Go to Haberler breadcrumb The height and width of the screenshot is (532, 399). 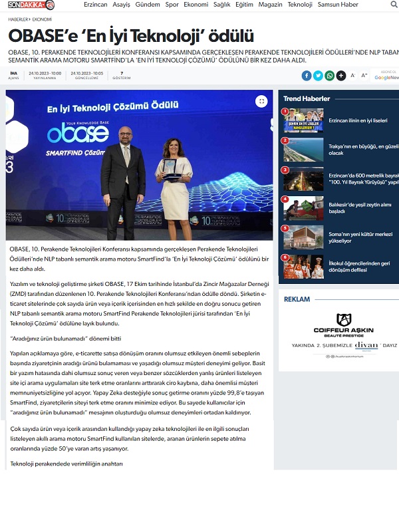[19, 19]
